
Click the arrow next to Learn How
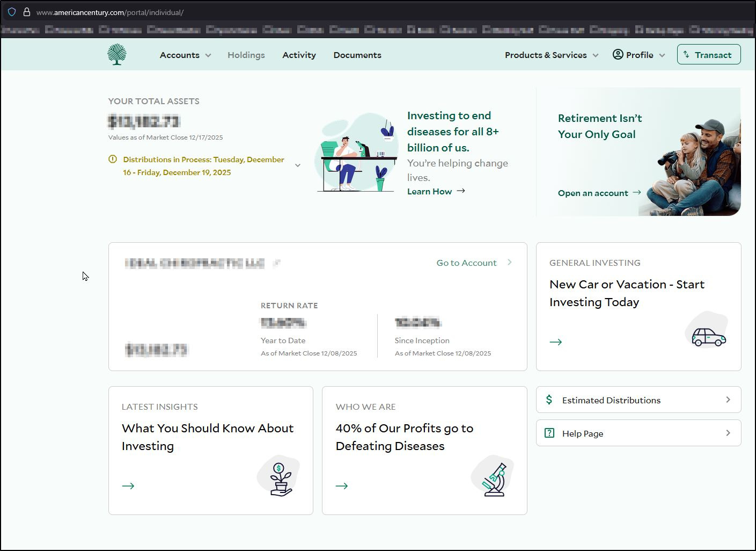point(461,191)
